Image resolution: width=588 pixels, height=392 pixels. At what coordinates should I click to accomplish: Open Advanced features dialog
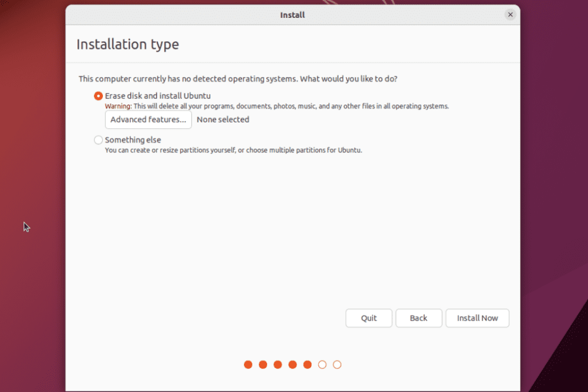[148, 120]
